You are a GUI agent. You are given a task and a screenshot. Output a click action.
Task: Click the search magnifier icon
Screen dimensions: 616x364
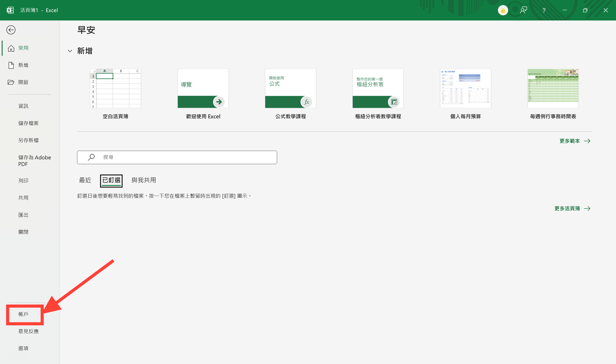[x=91, y=157]
